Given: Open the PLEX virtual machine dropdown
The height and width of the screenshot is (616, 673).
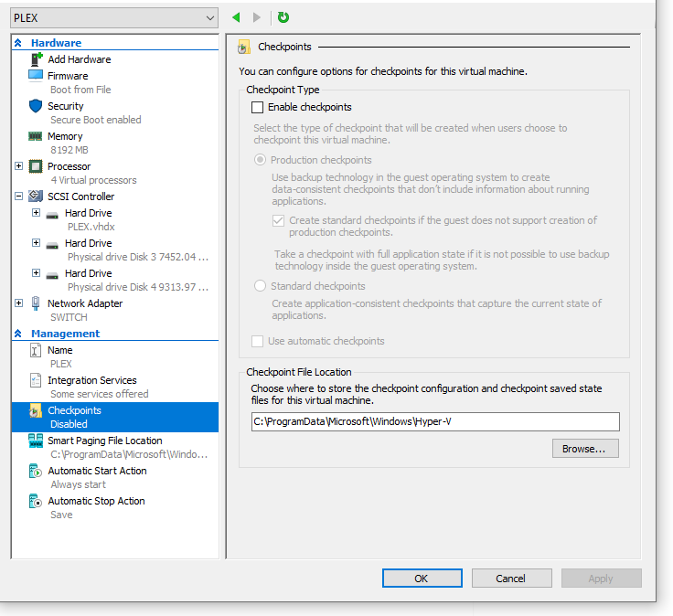Looking at the screenshot, I should (x=208, y=17).
